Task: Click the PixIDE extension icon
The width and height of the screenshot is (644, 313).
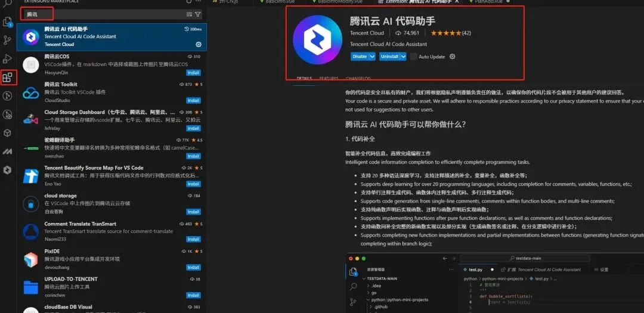Action: [31, 259]
